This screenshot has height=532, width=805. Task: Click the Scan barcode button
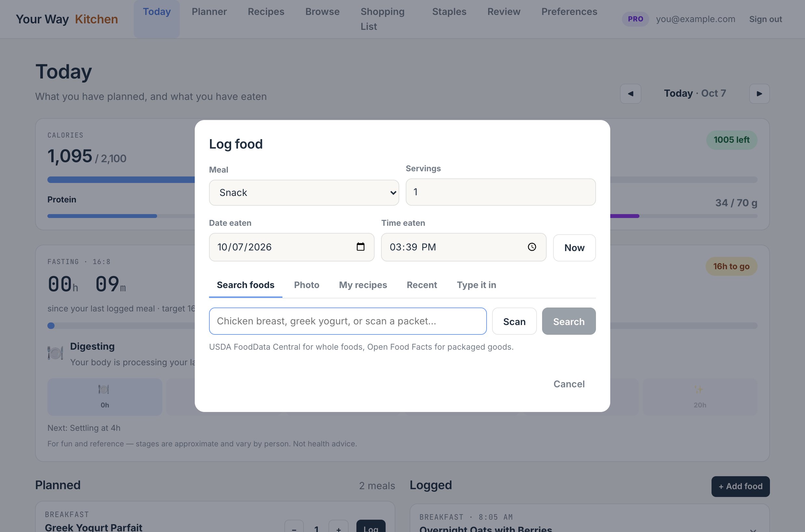click(x=514, y=321)
